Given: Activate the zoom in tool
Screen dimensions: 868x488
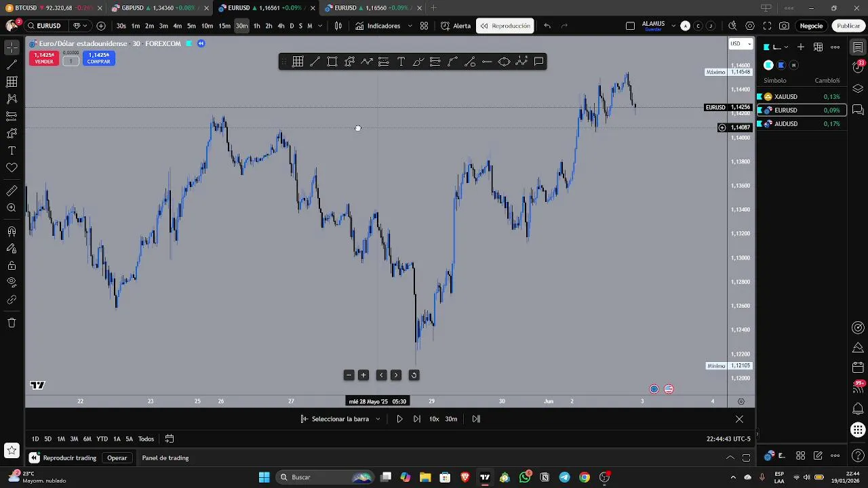Looking at the screenshot, I should point(12,208).
